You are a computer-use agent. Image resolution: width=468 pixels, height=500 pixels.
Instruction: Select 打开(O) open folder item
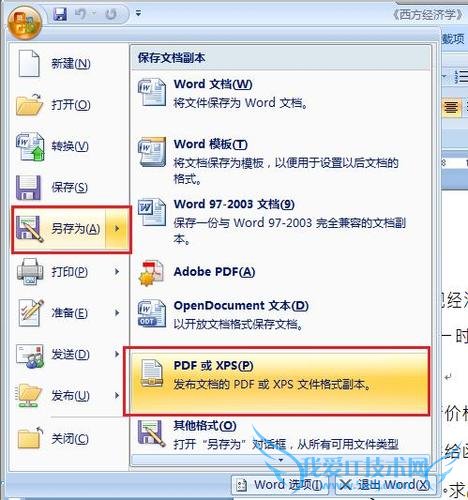coord(69,105)
